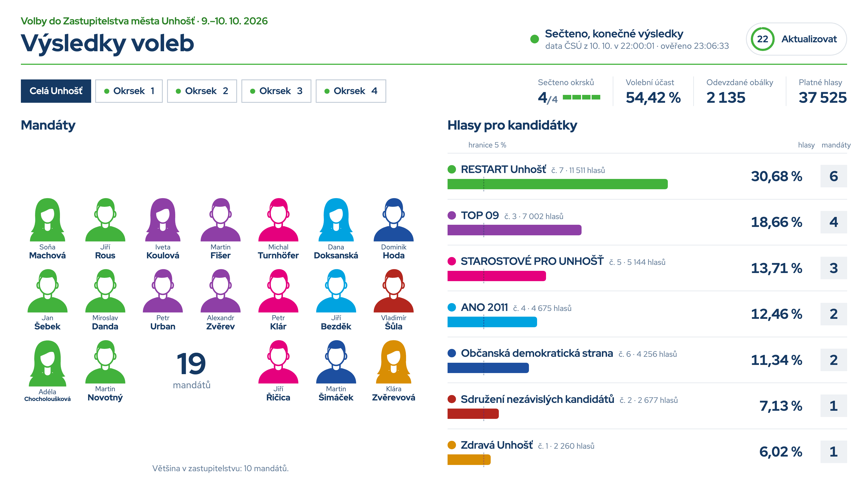Switch to Okrsek 3 results
The height and width of the screenshot is (488, 868).
(x=276, y=91)
